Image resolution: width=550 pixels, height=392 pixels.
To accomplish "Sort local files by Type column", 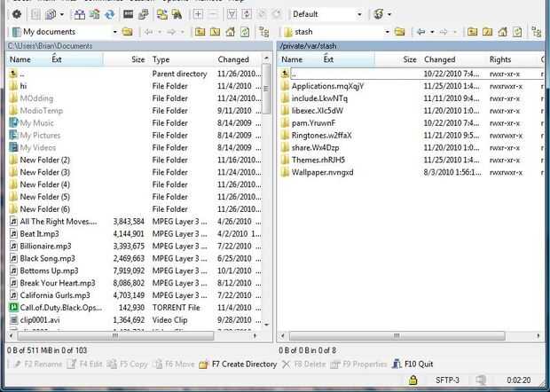I will (x=181, y=59).
